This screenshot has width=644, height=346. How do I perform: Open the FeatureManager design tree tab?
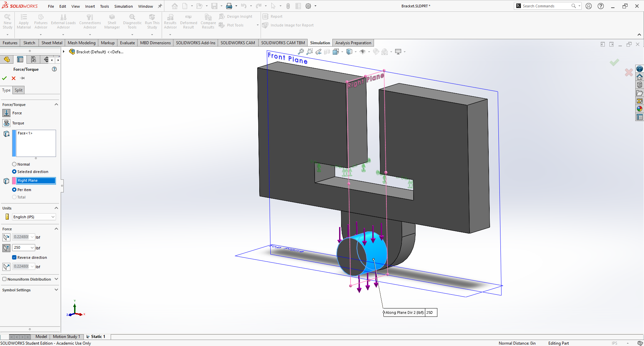tap(7, 59)
